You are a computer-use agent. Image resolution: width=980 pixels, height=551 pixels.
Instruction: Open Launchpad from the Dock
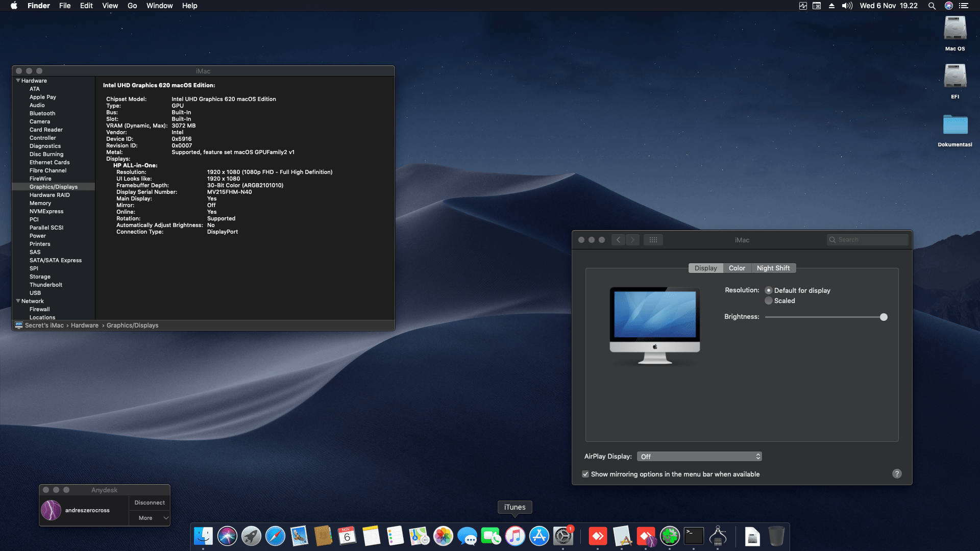click(252, 536)
